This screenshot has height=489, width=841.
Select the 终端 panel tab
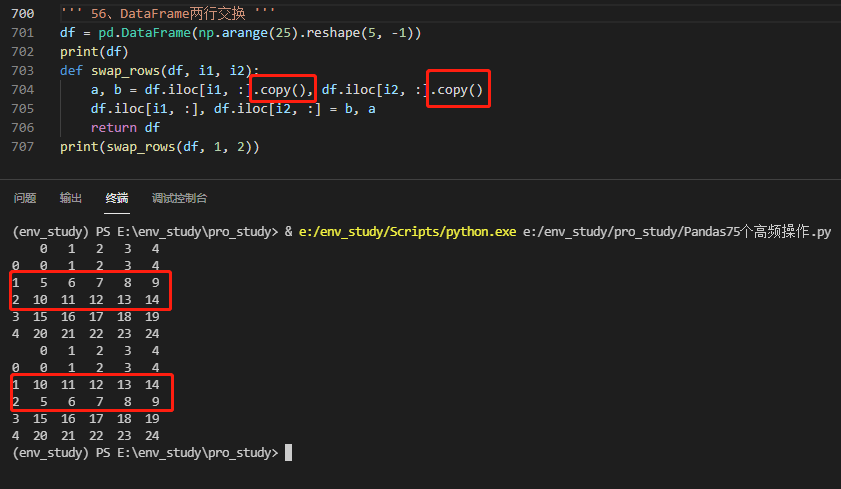[x=117, y=198]
